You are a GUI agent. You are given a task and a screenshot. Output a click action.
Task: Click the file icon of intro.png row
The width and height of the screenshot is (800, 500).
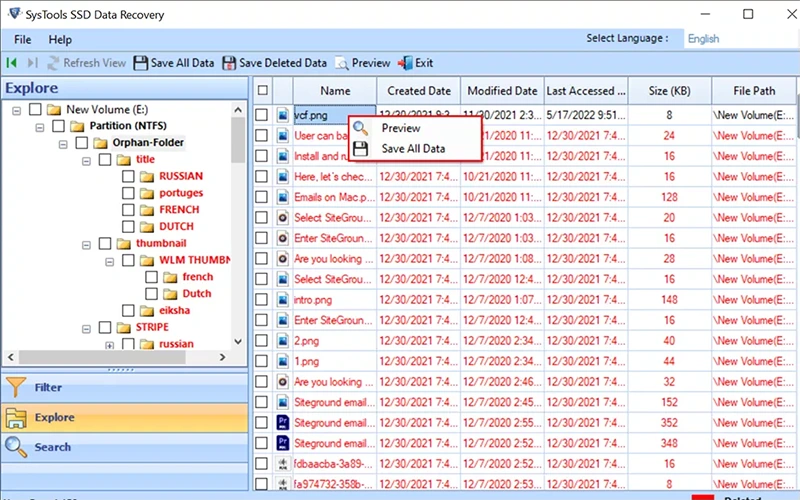[x=283, y=299]
